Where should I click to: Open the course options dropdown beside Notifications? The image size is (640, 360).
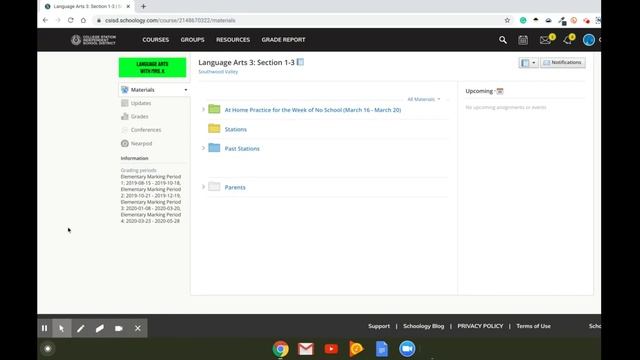click(x=528, y=62)
